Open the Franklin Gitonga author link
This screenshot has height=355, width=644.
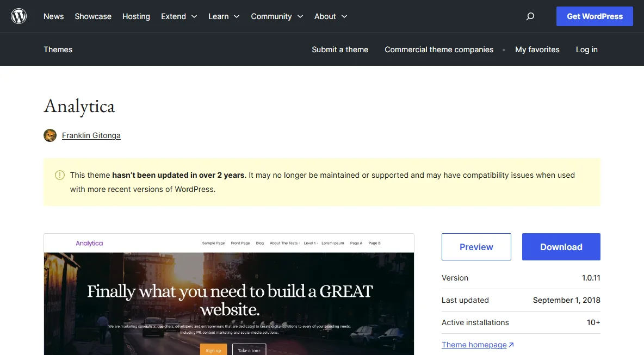coord(91,135)
